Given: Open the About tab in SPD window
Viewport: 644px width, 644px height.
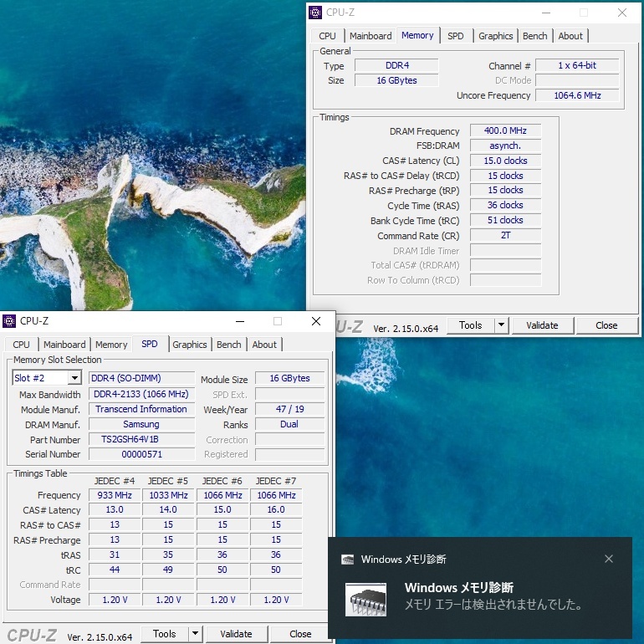Looking at the screenshot, I should click(x=264, y=345).
